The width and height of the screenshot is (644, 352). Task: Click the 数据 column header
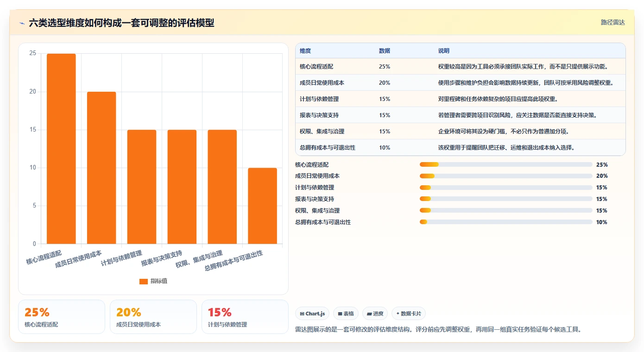coord(385,51)
